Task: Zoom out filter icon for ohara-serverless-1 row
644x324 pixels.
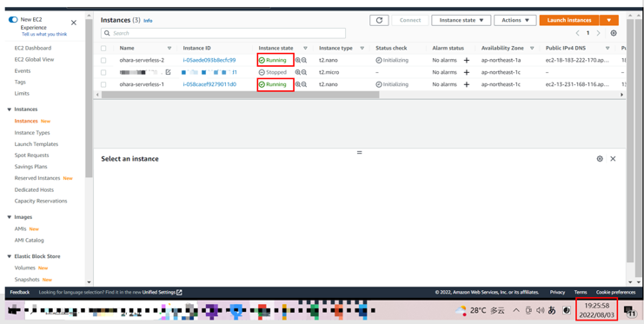Action: [x=304, y=84]
